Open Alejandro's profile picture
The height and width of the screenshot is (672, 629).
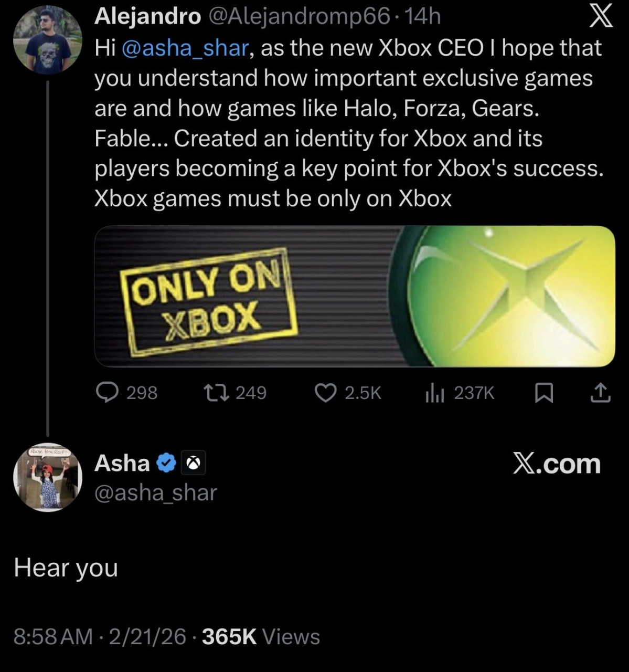click(47, 40)
